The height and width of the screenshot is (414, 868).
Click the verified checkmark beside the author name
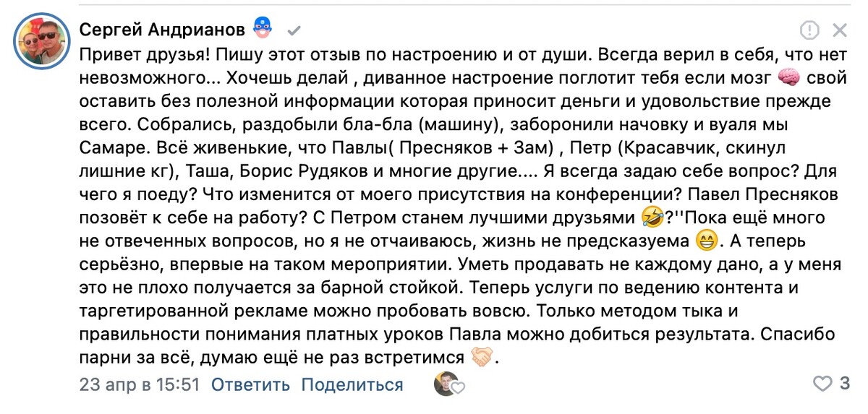tap(294, 30)
